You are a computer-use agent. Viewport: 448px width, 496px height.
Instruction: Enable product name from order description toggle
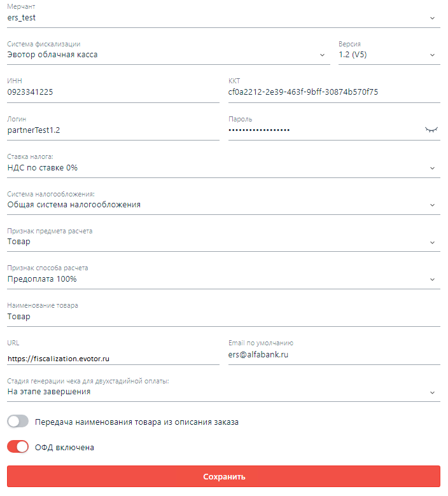coord(18,421)
